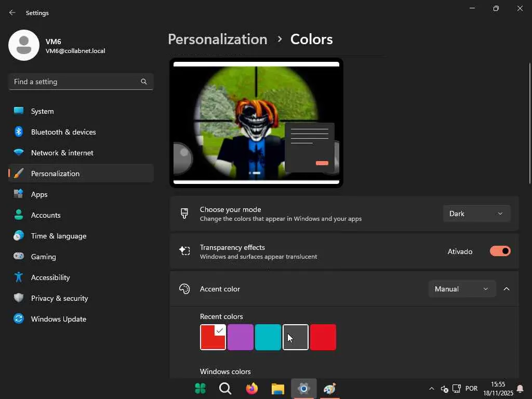532x399 pixels.
Task: Click the search magnifier in Find a setting
Action: [x=144, y=82]
